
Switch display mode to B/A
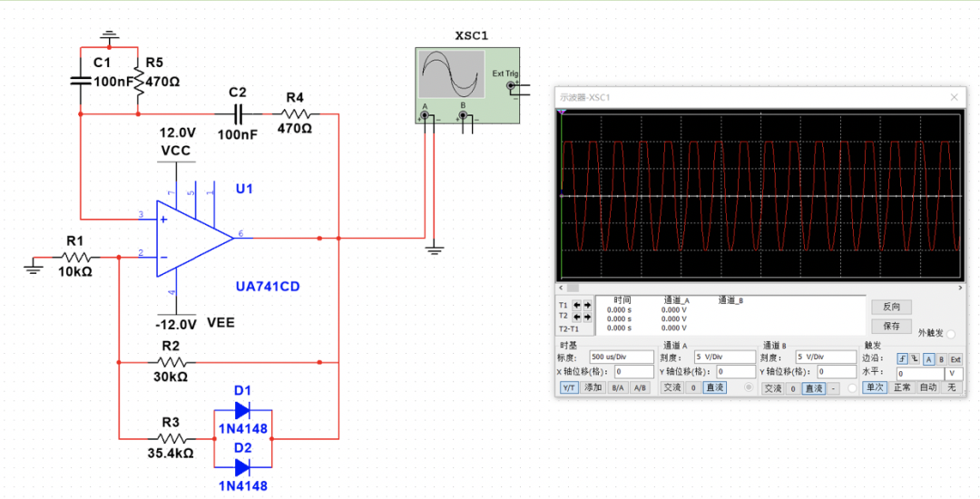[617, 388]
